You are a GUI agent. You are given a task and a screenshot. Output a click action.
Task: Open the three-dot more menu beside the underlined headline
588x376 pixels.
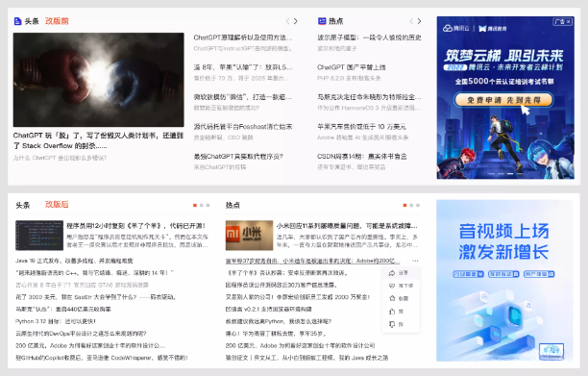415,261
